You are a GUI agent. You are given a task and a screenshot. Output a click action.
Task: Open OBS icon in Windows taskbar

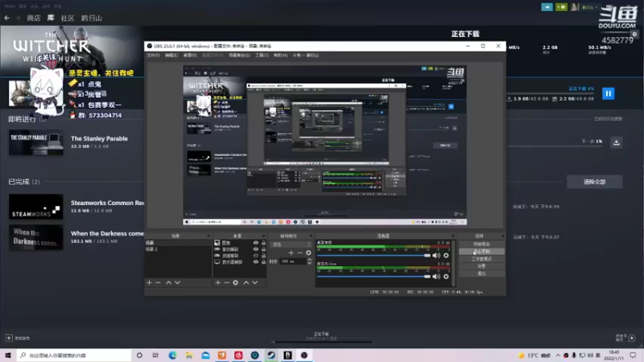(304, 355)
